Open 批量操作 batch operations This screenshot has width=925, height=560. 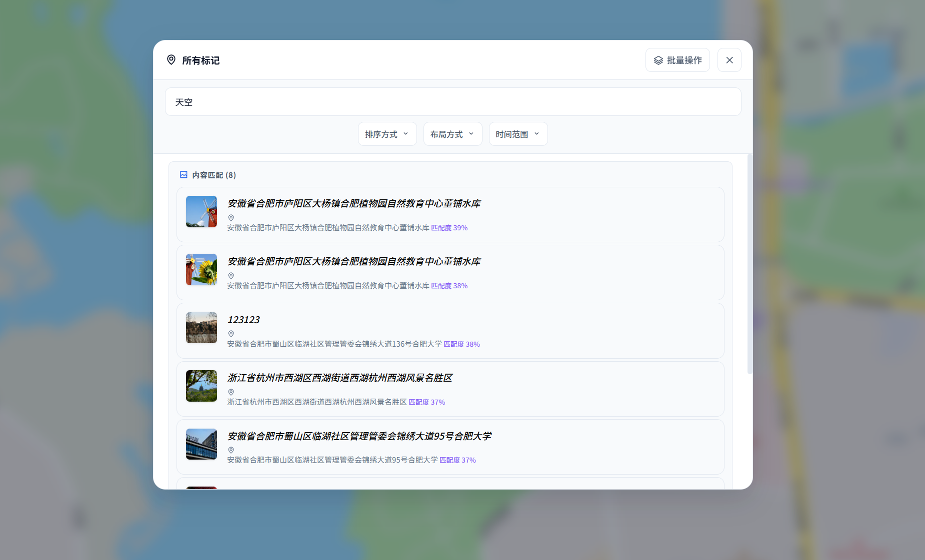tap(677, 60)
